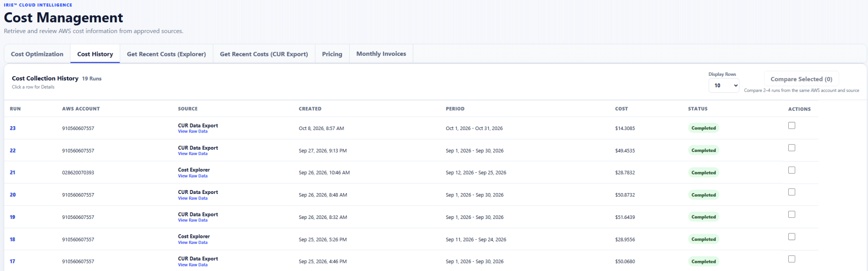View Raw Data for run 17
This screenshot has width=868, height=271.
point(193,265)
